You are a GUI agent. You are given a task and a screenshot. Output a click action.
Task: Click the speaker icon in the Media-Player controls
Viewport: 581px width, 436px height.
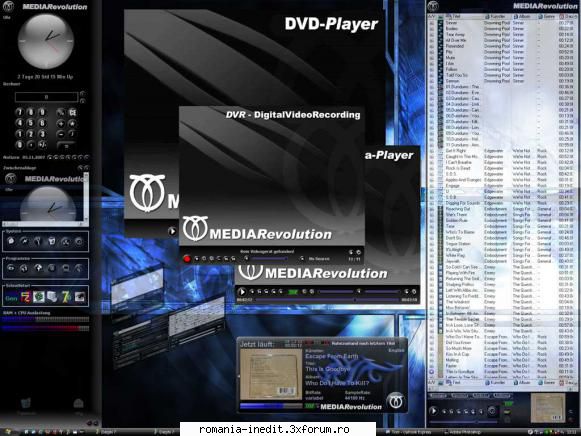tap(359, 291)
